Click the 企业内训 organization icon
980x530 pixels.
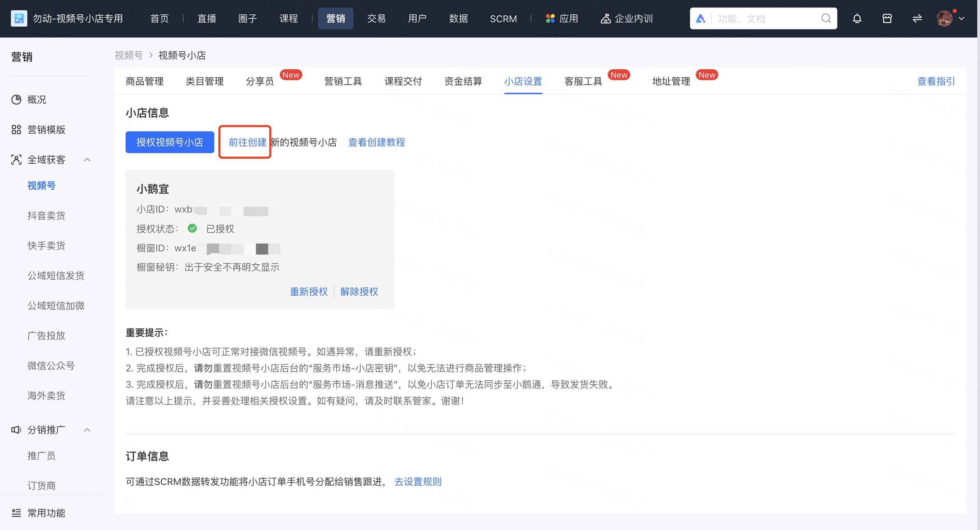coord(605,18)
